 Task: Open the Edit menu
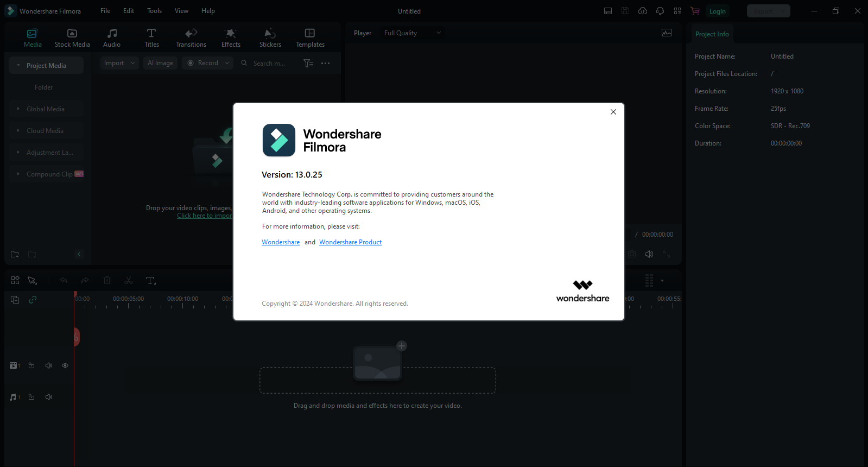(x=129, y=11)
